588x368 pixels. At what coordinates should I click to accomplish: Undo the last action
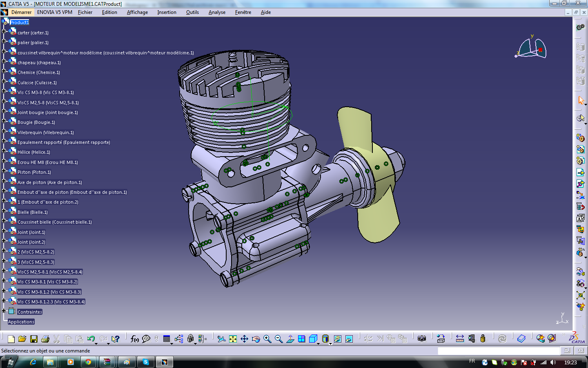click(91, 339)
